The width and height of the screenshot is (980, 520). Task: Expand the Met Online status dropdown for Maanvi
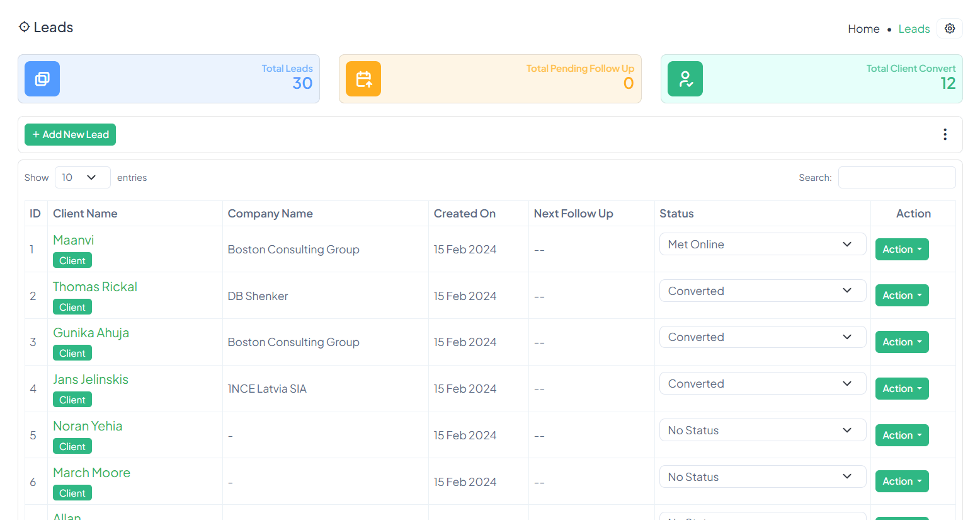pyautogui.click(x=762, y=245)
